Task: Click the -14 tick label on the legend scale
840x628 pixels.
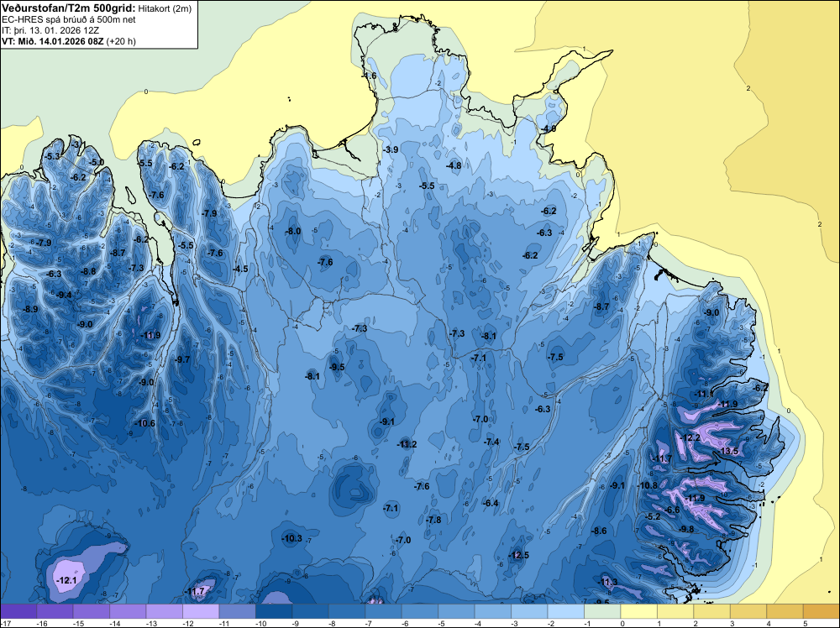Action: pyautogui.click(x=114, y=623)
